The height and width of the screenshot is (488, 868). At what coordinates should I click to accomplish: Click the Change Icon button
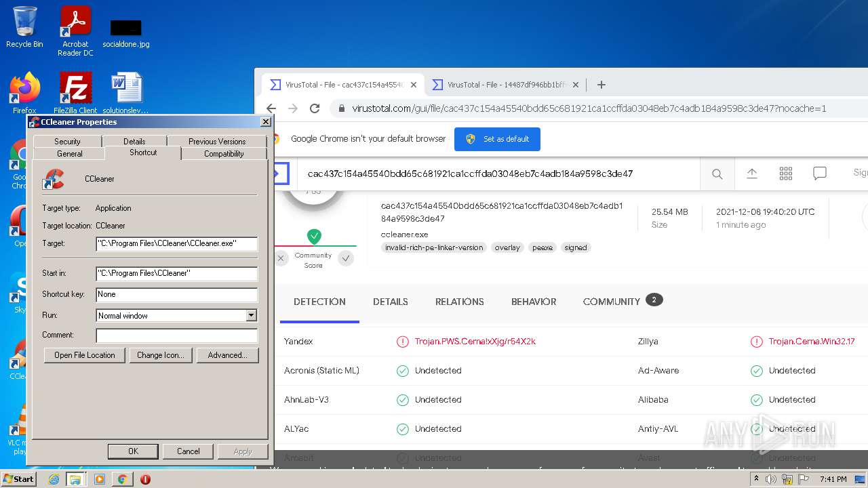click(x=160, y=355)
